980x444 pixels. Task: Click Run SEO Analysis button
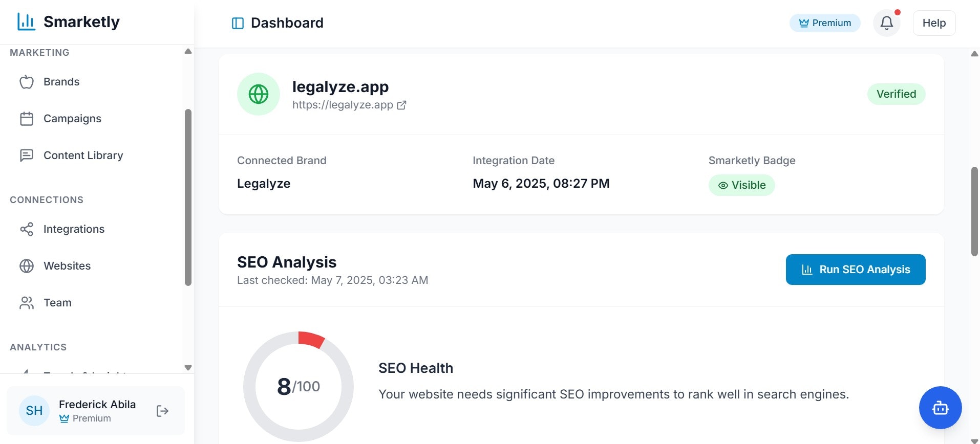coord(856,270)
